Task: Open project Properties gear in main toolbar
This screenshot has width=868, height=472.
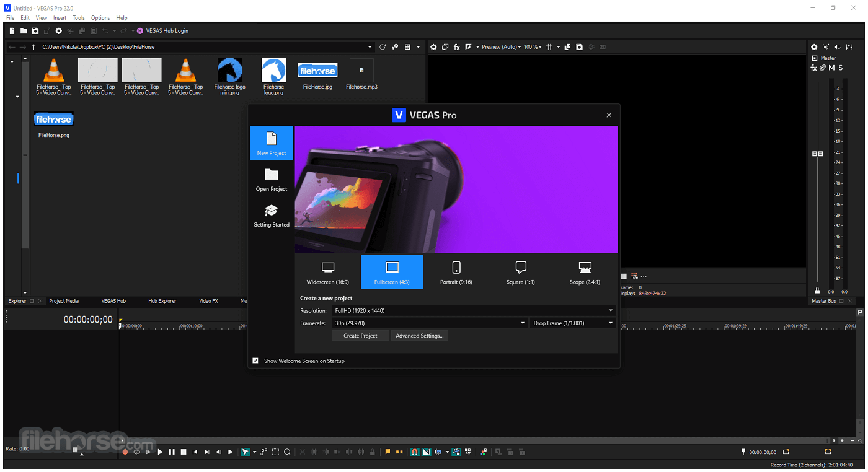Action: [59, 31]
